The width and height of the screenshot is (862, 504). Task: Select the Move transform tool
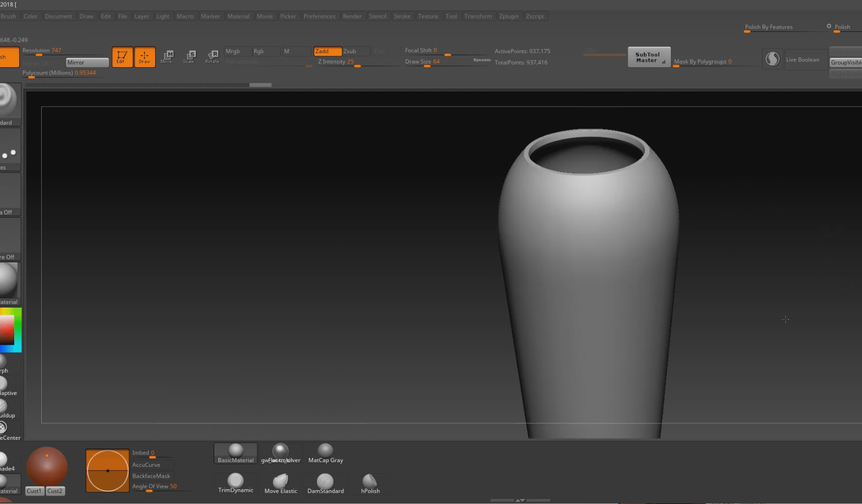pyautogui.click(x=167, y=57)
